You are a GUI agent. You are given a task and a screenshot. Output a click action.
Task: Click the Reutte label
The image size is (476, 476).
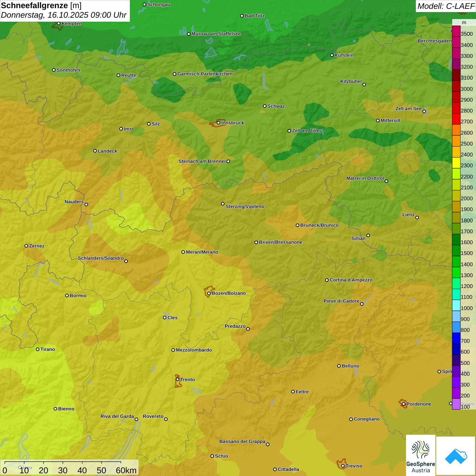tap(129, 75)
